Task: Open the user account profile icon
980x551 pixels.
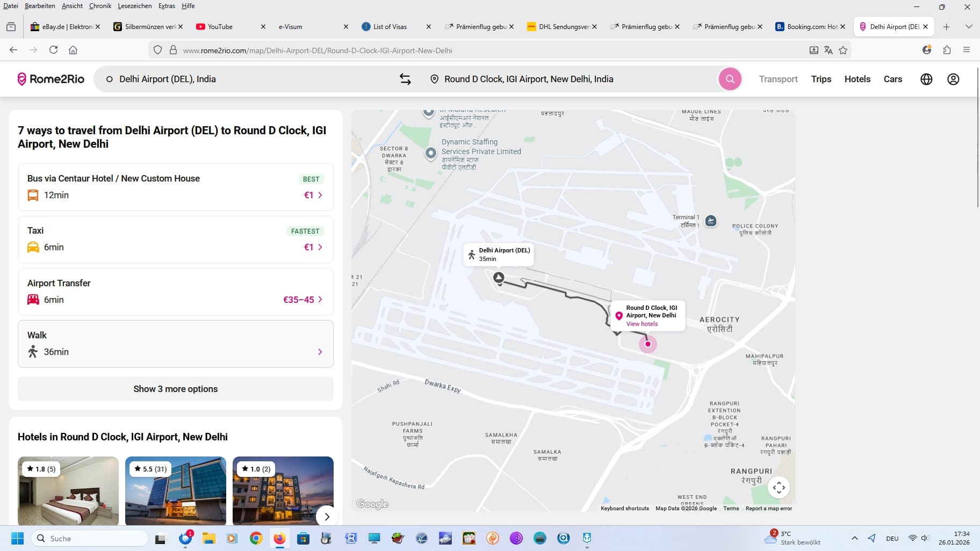Action: (953, 79)
